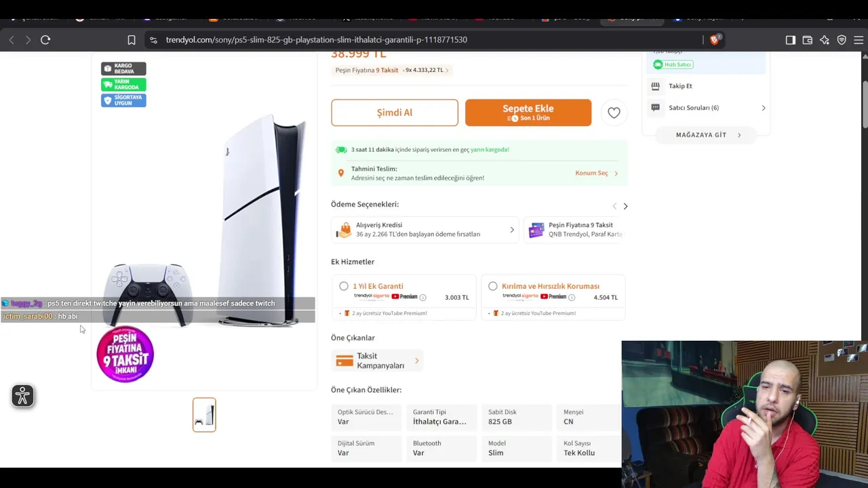
Task: Click the Model Slim feature cell
Action: click(x=517, y=448)
